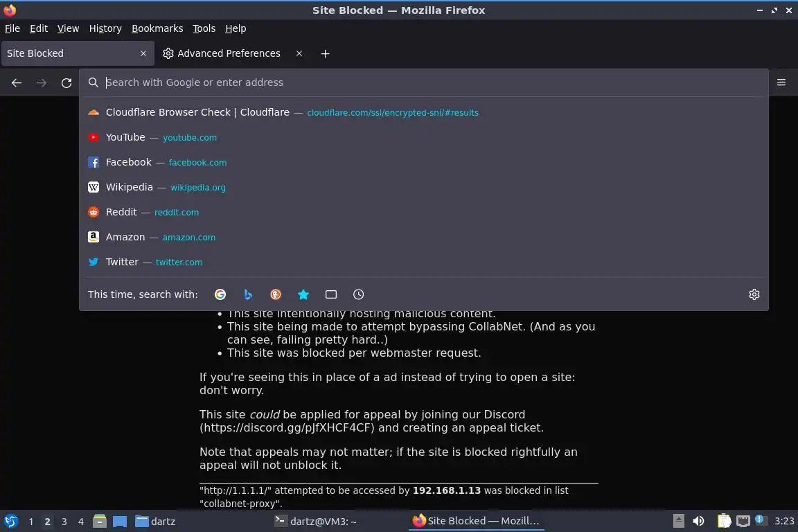Viewport: 798px width, 532px height.
Task: Click the Reddit favicon in suggestions
Action: click(94, 212)
